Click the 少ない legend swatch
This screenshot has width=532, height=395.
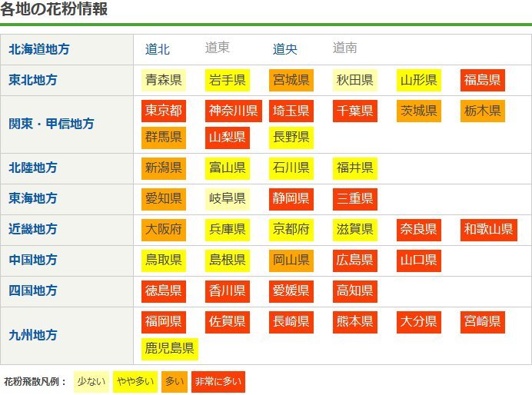[91, 381]
